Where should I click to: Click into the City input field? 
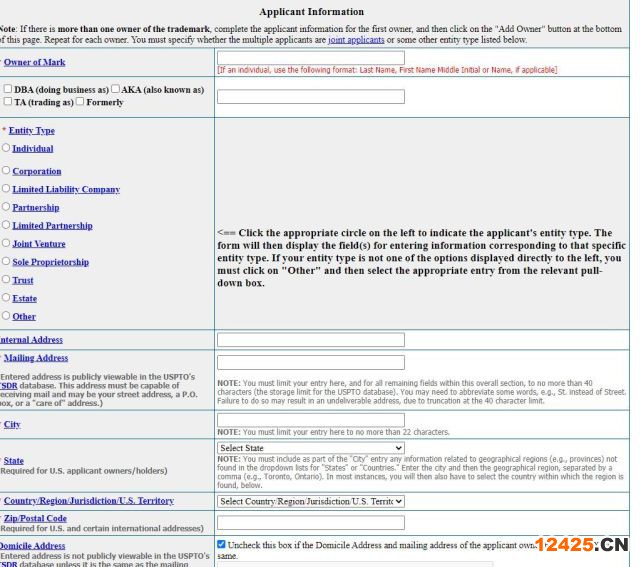(310, 420)
